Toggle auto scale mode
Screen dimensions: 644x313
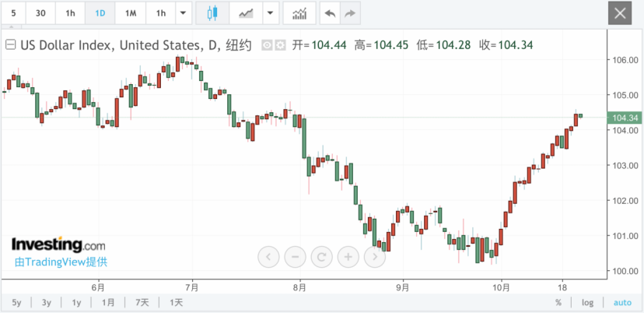[622, 303]
